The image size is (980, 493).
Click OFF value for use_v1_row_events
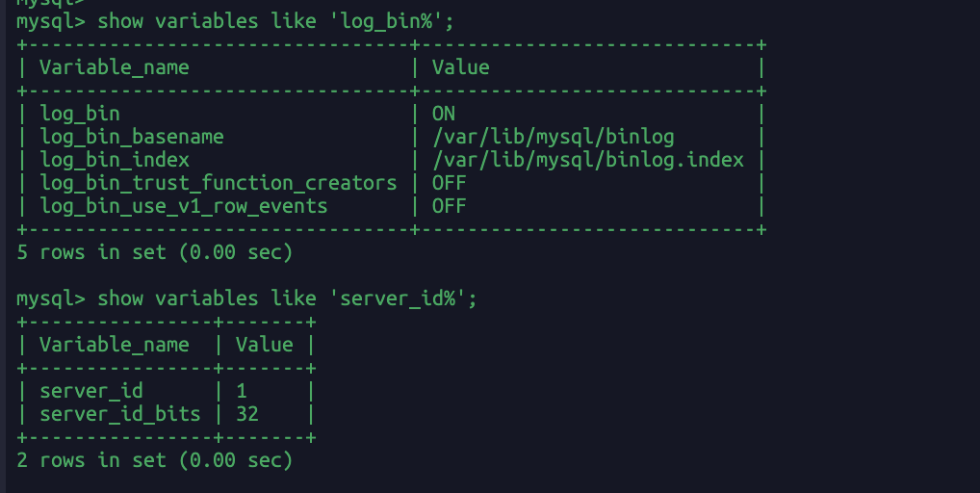[449, 206]
